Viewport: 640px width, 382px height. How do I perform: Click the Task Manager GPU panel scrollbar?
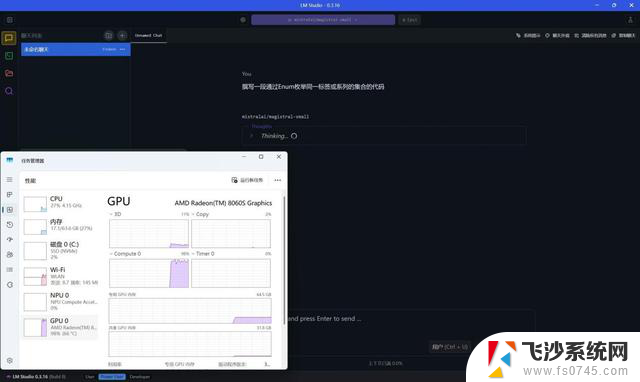(x=284, y=261)
